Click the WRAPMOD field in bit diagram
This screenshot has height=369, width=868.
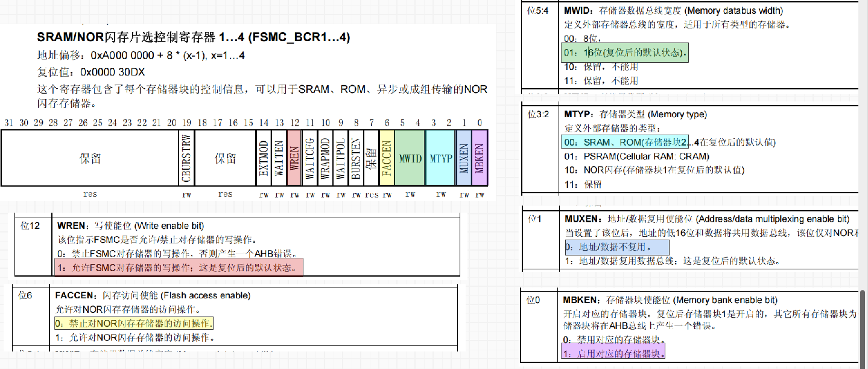(x=326, y=158)
